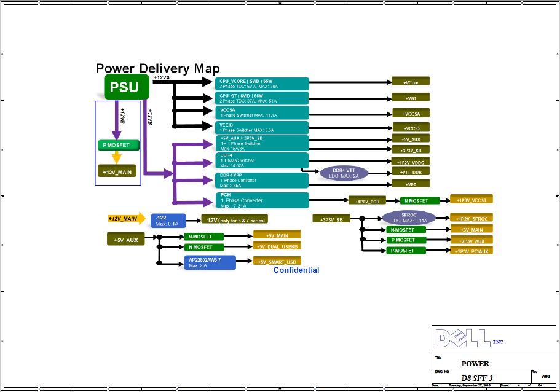This screenshot has height=392, width=560.
Task: Click the -12V (only for 5 & 7 series) label
Action: pos(235,219)
